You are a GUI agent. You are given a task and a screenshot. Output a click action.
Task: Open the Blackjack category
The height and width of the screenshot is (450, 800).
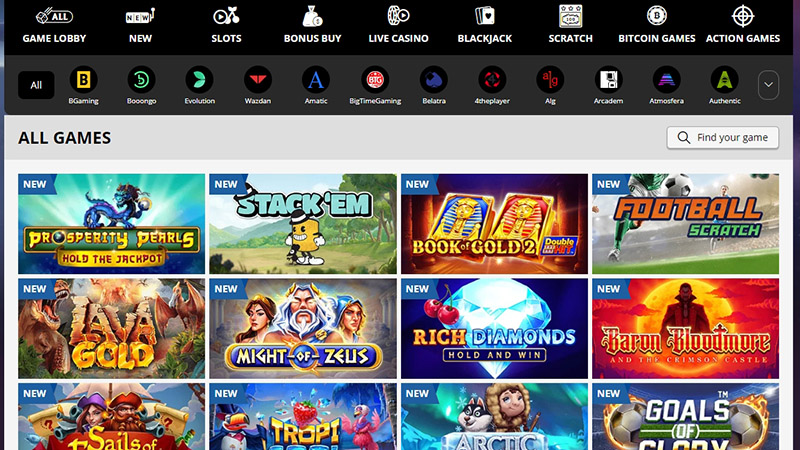coord(485,26)
